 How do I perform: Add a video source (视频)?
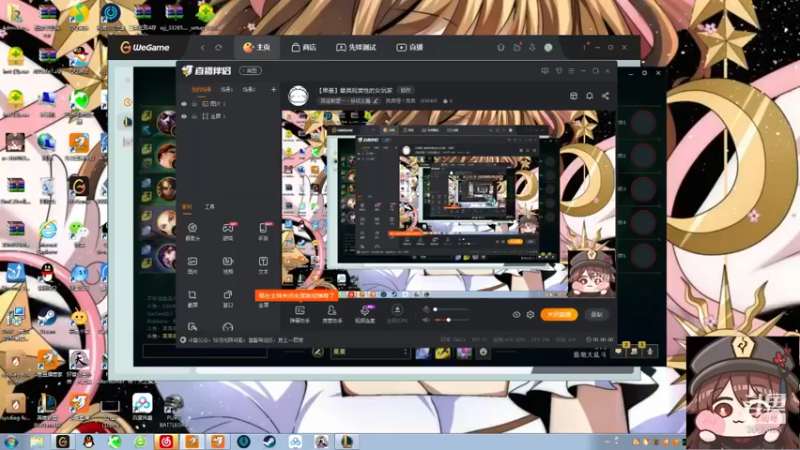tap(228, 265)
